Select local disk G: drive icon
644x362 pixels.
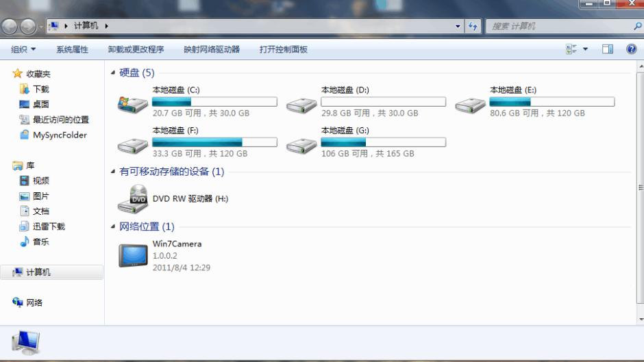[x=301, y=146]
